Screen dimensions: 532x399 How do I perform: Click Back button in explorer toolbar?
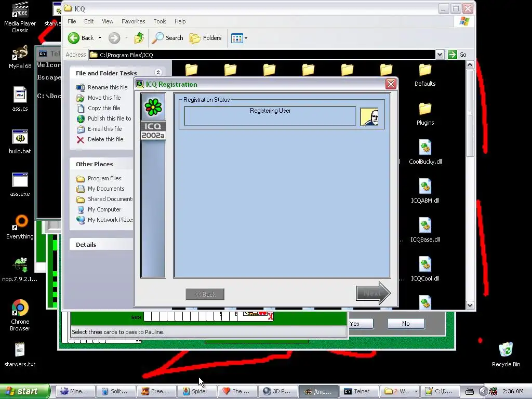point(81,37)
